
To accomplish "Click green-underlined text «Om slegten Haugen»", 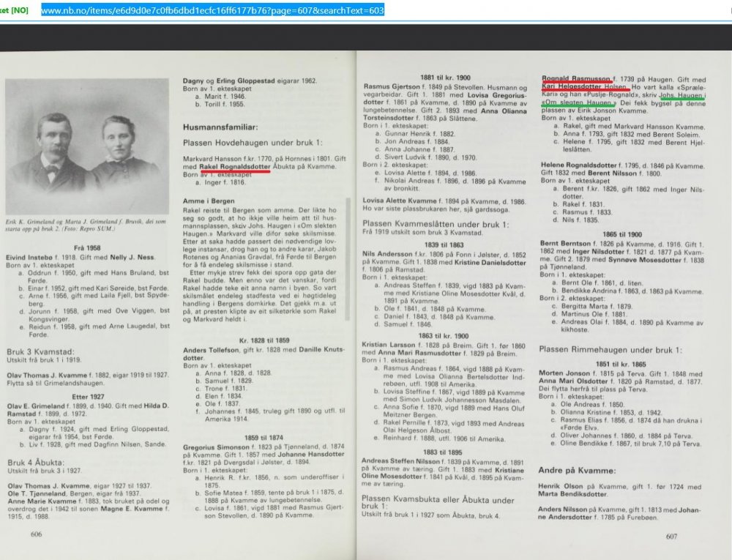I will point(578,105).
